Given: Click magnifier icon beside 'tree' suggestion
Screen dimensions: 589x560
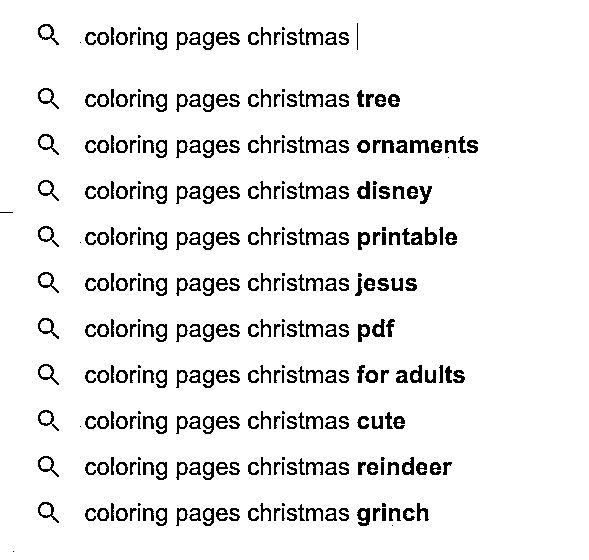Looking at the screenshot, I should click(x=48, y=99).
